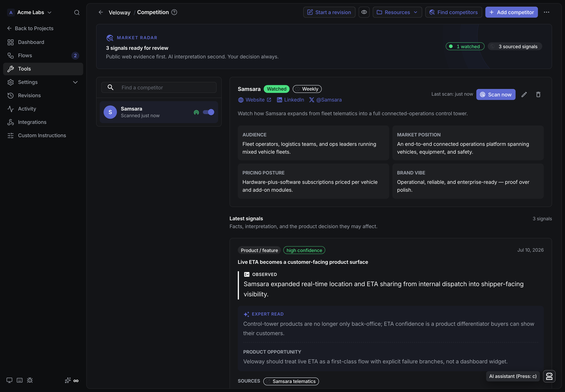Click the Weekly scan frequency badge
The width and height of the screenshot is (565, 392).
pos(307,89)
